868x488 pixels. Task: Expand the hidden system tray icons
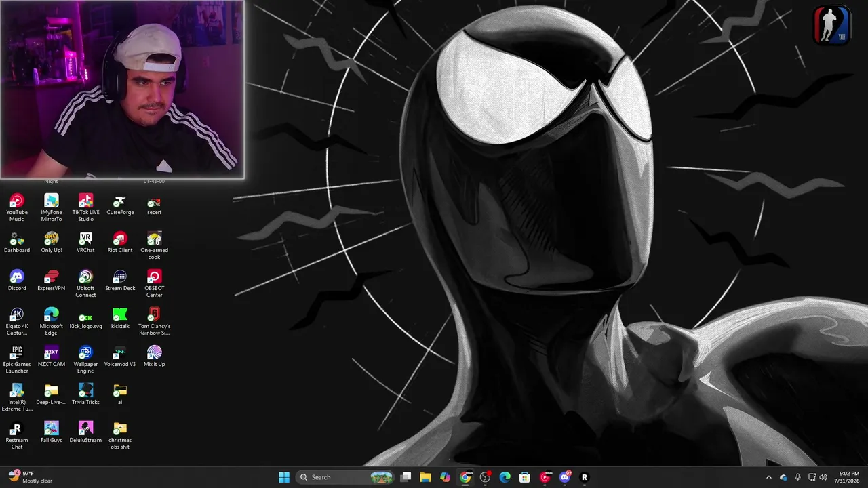click(768, 477)
